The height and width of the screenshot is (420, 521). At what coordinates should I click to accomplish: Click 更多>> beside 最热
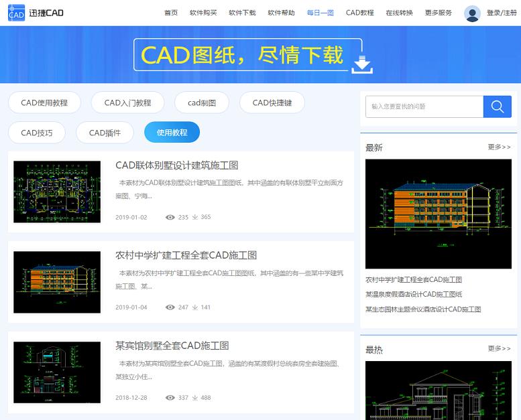(x=499, y=348)
